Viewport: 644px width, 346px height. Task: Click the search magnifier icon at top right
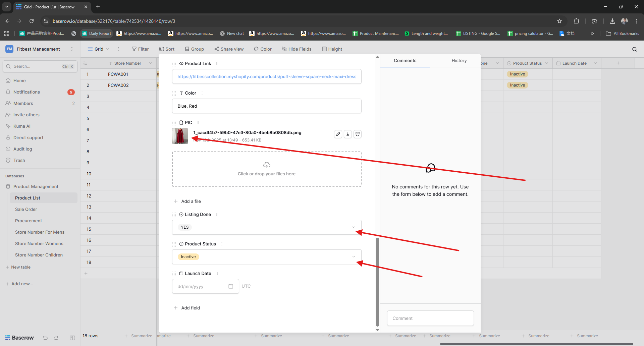tap(634, 49)
